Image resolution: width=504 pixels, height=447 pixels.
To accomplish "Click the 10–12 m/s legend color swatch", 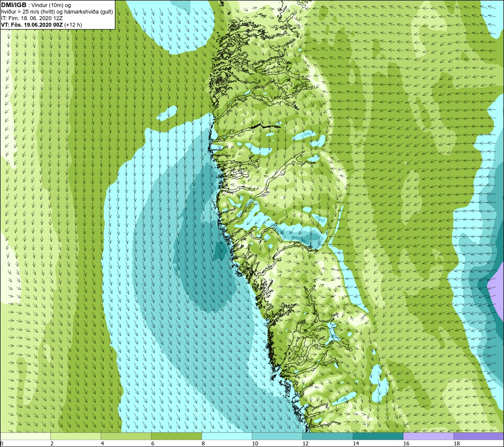I will (277, 436).
